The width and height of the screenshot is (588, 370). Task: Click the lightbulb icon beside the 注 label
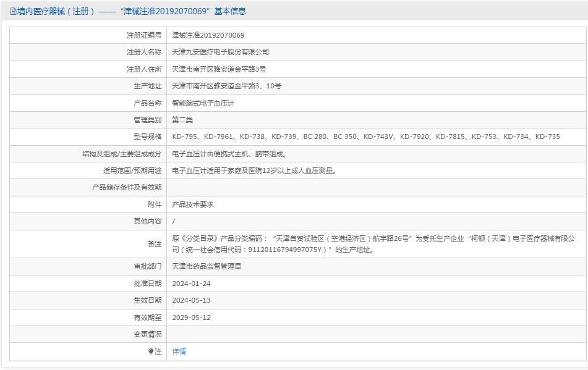coord(151,351)
